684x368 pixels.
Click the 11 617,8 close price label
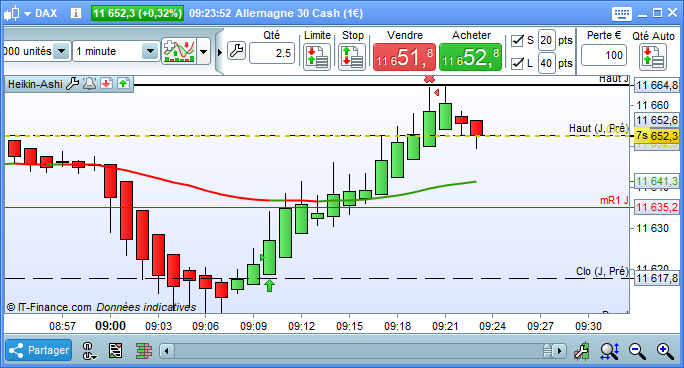[657, 278]
